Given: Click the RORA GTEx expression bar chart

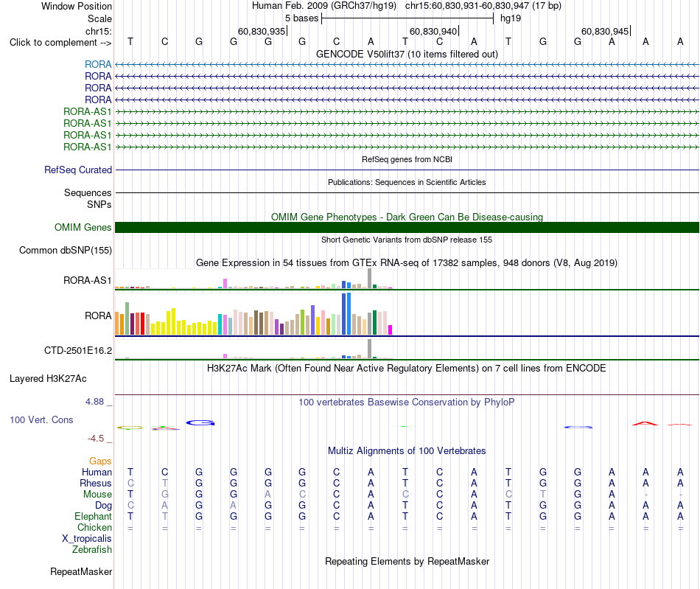Looking at the screenshot, I should (x=253, y=313).
